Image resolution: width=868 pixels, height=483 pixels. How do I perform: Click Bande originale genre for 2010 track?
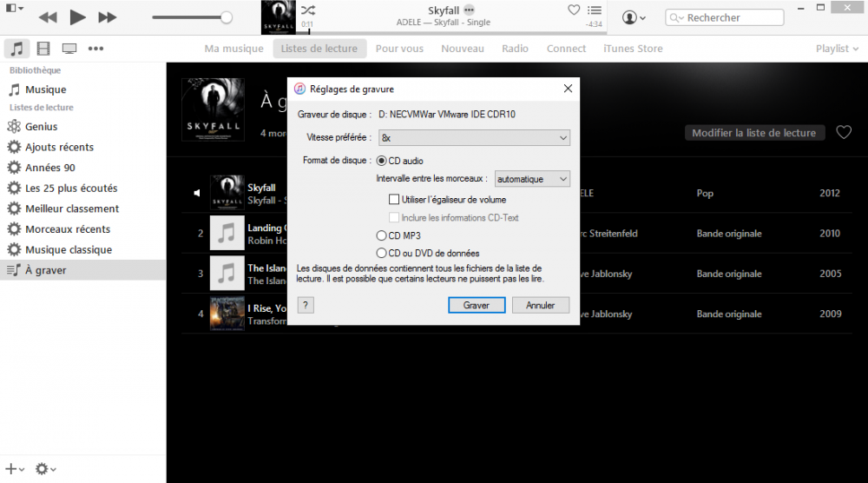point(729,234)
